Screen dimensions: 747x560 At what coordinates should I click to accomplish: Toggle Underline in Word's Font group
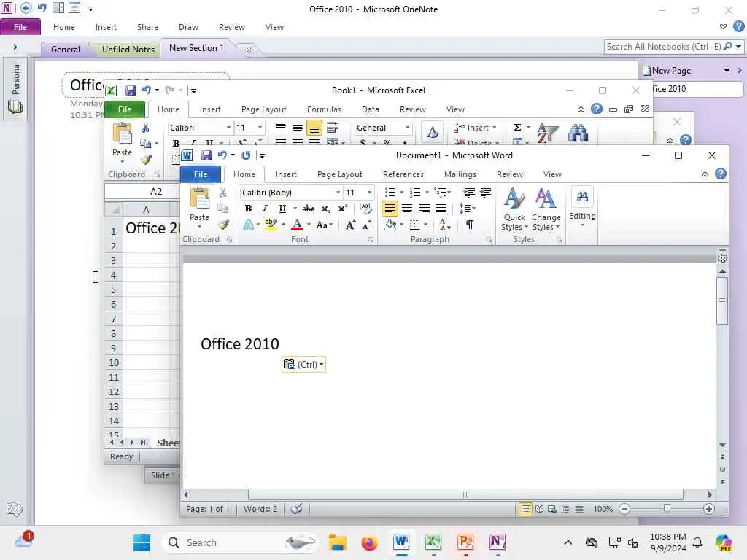[282, 209]
